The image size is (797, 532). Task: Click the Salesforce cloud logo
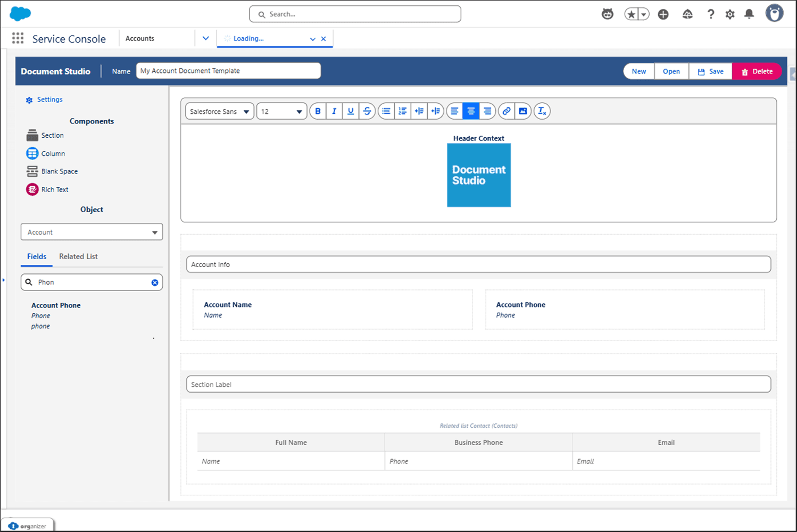20,14
